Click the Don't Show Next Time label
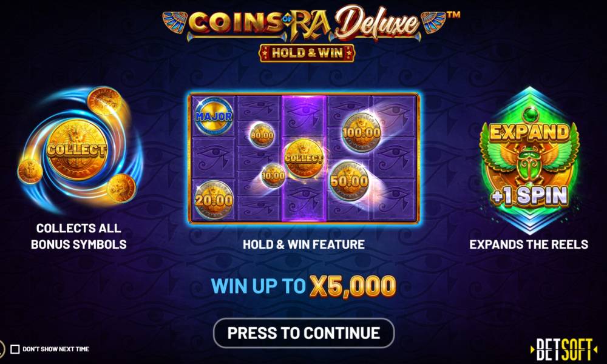 [56, 349]
